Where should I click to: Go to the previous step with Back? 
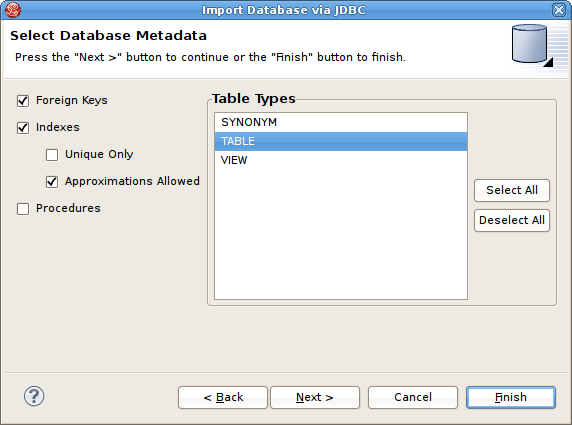tap(223, 397)
